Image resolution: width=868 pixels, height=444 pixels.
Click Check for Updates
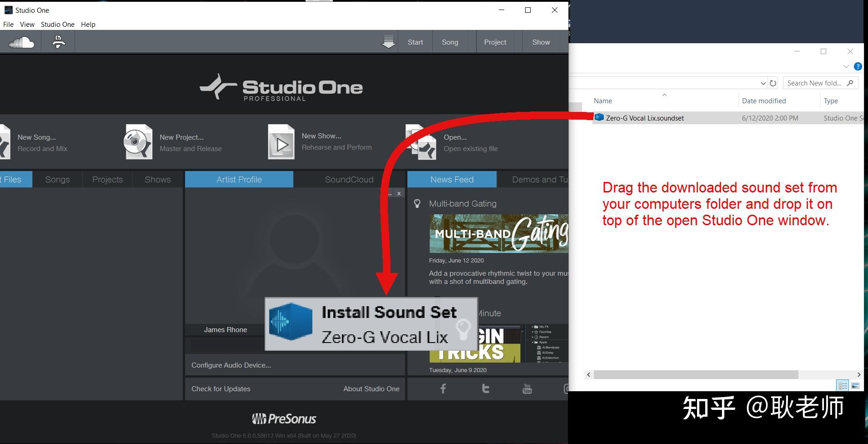(x=221, y=389)
